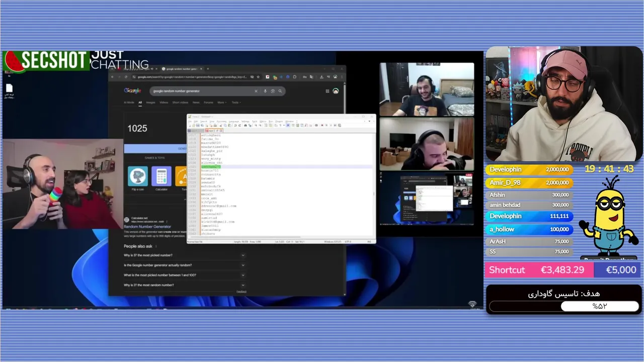Click the generated number 1025

coord(137,128)
